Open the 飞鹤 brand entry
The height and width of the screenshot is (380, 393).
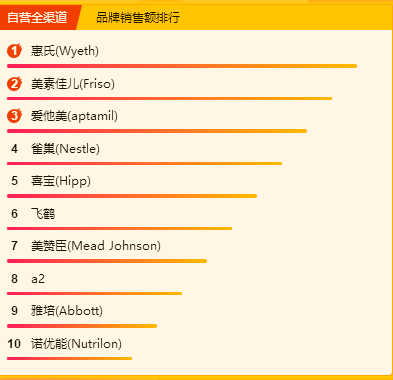coord(43,214)
